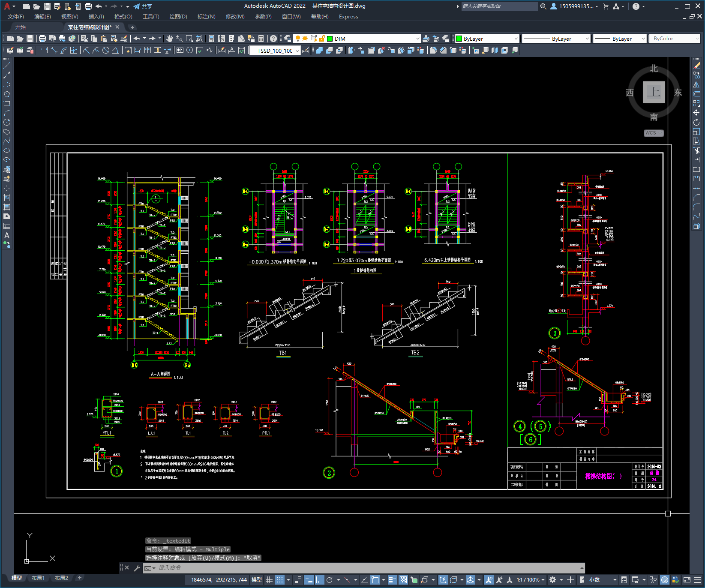This screenshot has width=705, height=588.
Task: Click the green ByLayer color swatch
Action: click(459, 39)
